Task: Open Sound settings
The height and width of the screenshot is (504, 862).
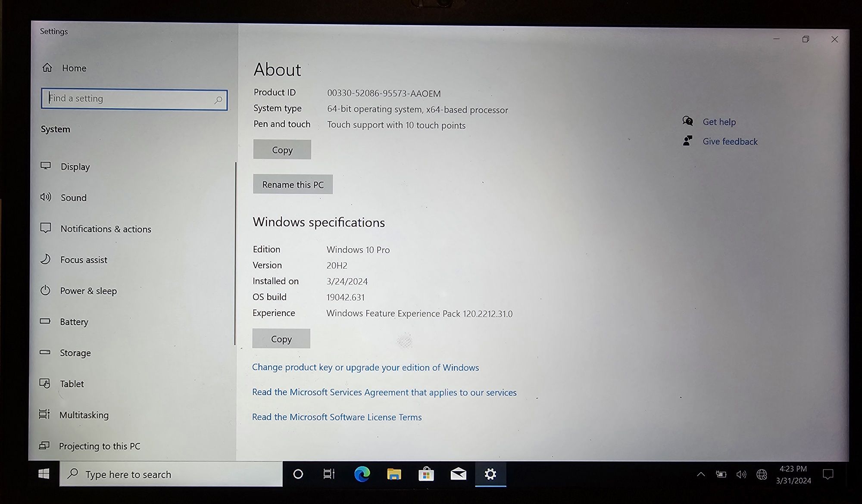Action: click(74, 197)
